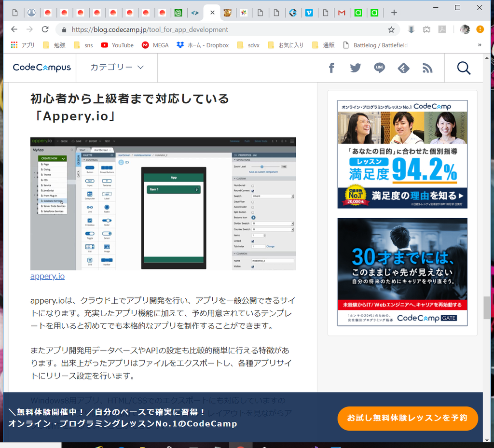View site info via the padlock icon

(64, 29)
